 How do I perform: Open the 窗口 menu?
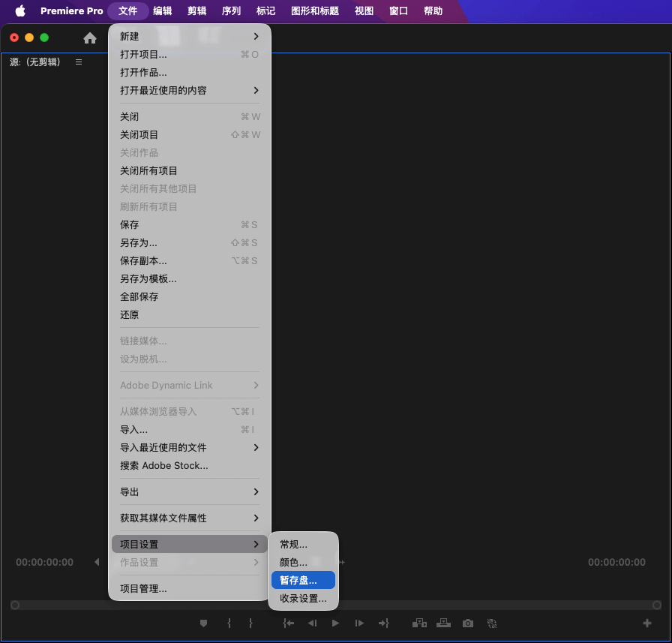coord(397,11)
